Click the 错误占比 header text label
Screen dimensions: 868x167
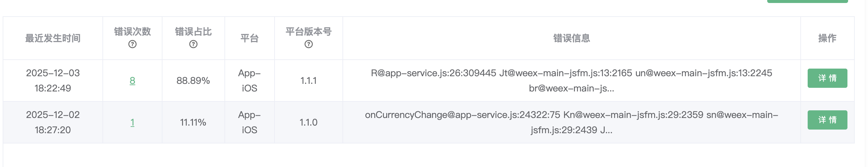[193, 32]
